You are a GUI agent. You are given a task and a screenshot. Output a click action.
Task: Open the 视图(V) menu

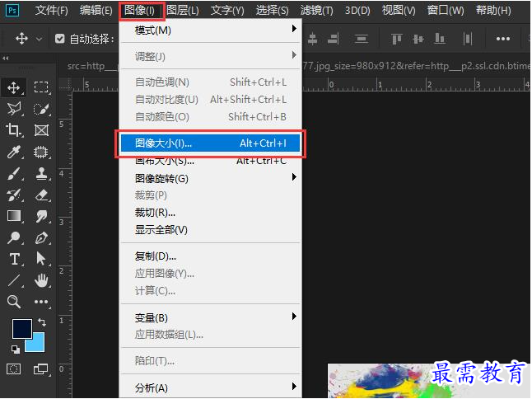(x=399, y=11)
